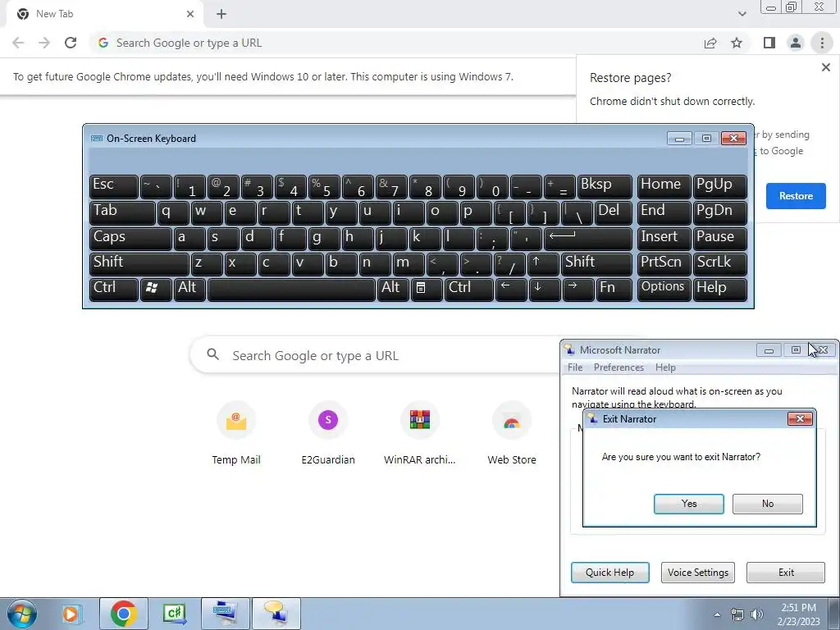840x630 pixels.
Task: Click Quick Help in Narrator window
Action: coord(609,572)
